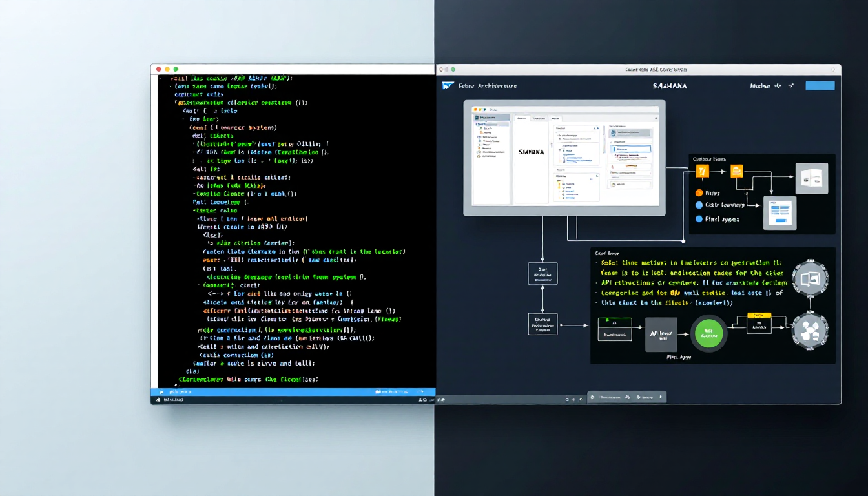Click the blue status bar in code editor
Screen dimensions: 868x496
(293, 391)
